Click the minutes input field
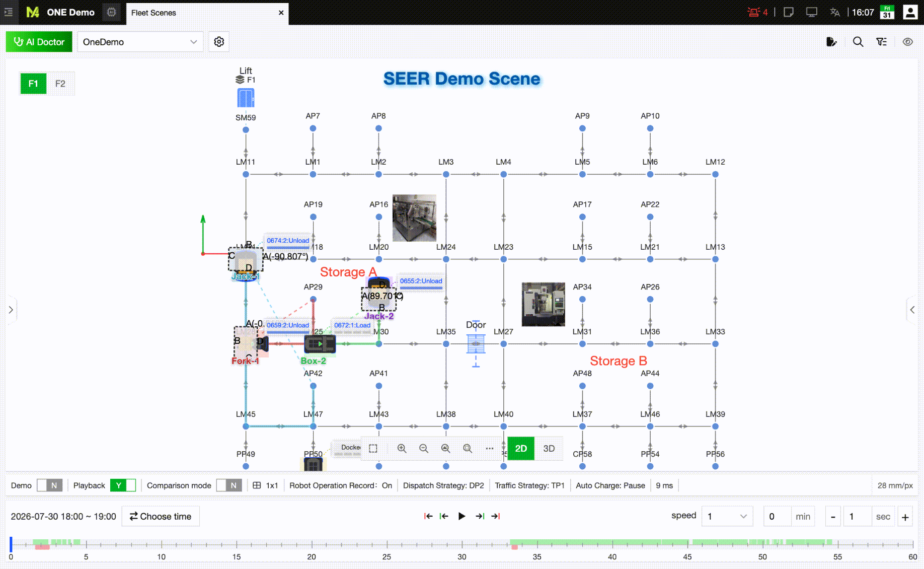 778,517
